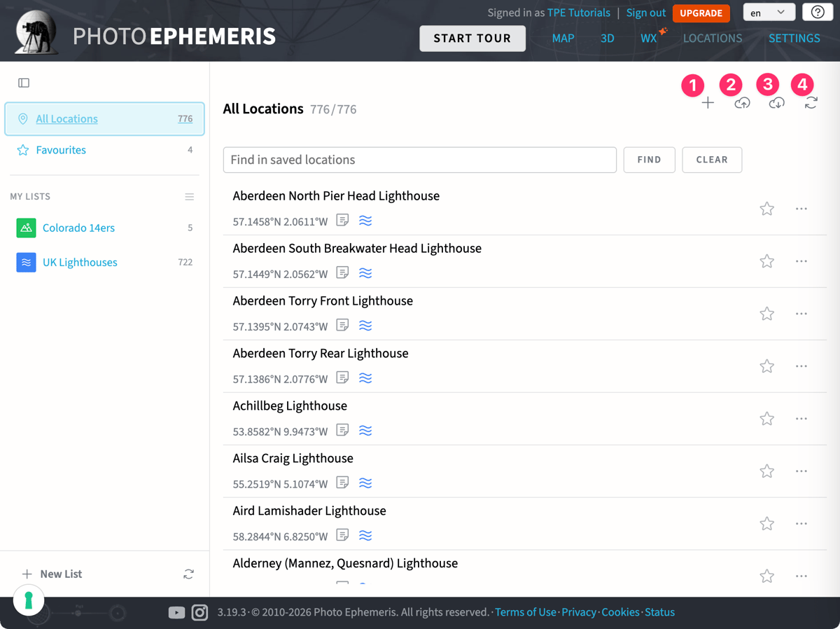The image size is (840, 629).
Task: Open the en language dropdown
Action: [x=769, y=13]
